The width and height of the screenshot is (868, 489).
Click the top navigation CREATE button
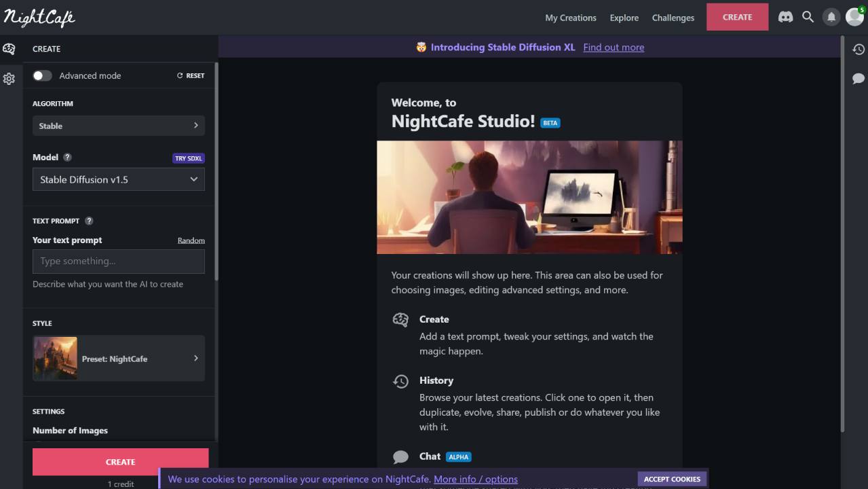[738, 17]
